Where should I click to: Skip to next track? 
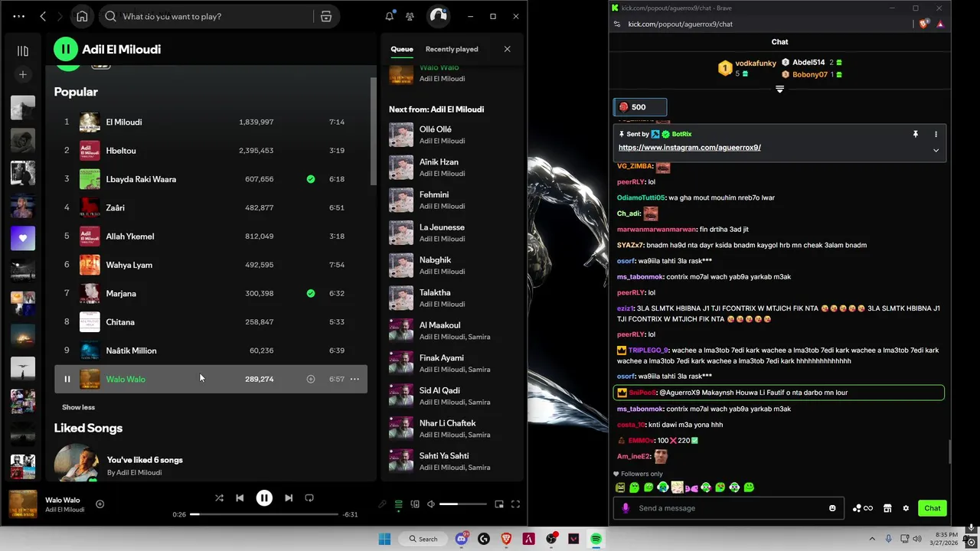(x=289, y=497)
